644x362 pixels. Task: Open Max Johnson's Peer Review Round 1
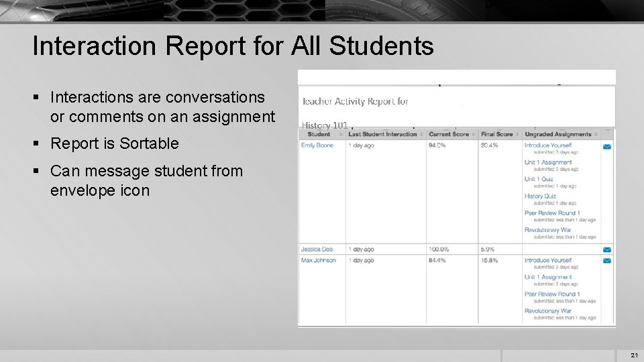(552, 294)
